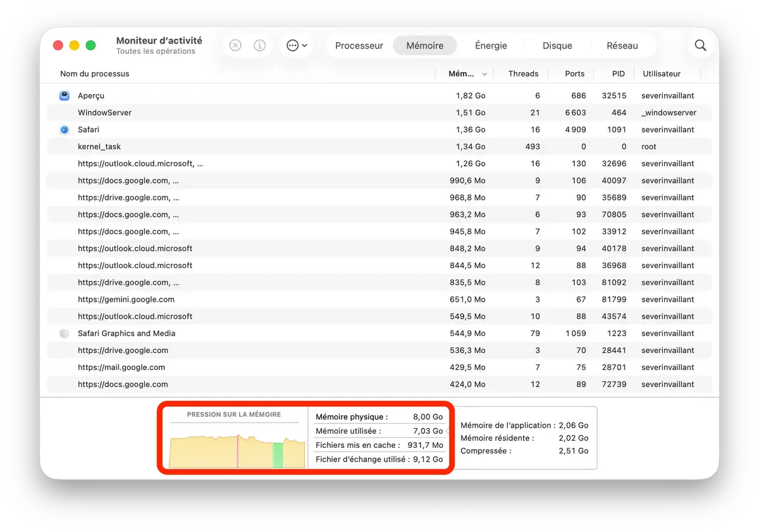
Task: Select the row with PID 43574
Action: 379,316
